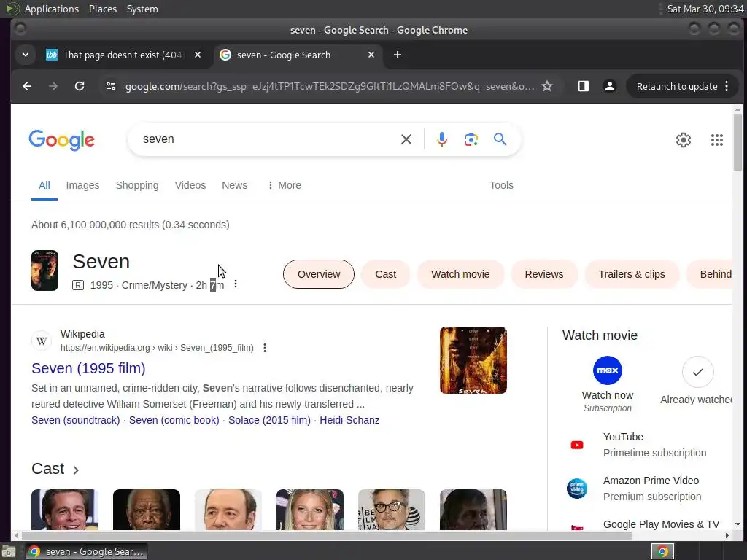Open the Seven (comic book) link

point(174,420)
